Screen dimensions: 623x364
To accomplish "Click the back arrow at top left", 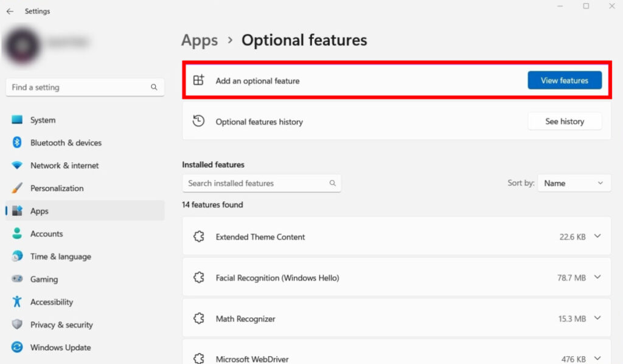I will point(11,11).
